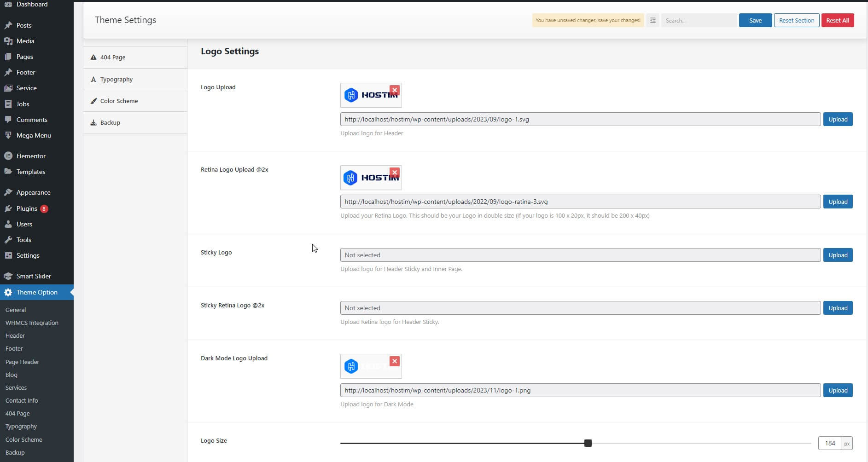Click the Footer pin icon in main menu
The image size is (868, 462).
8,72
